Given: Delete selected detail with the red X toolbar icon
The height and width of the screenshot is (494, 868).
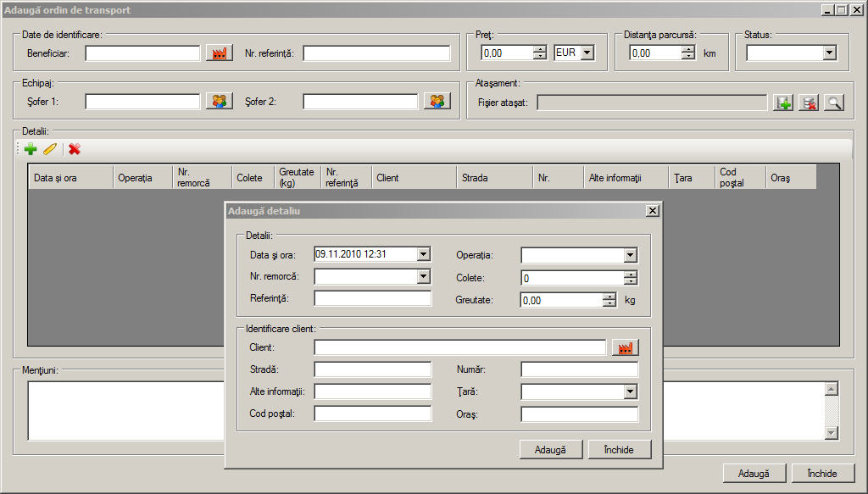Looking at the screenshot, I should pos(75,149).
